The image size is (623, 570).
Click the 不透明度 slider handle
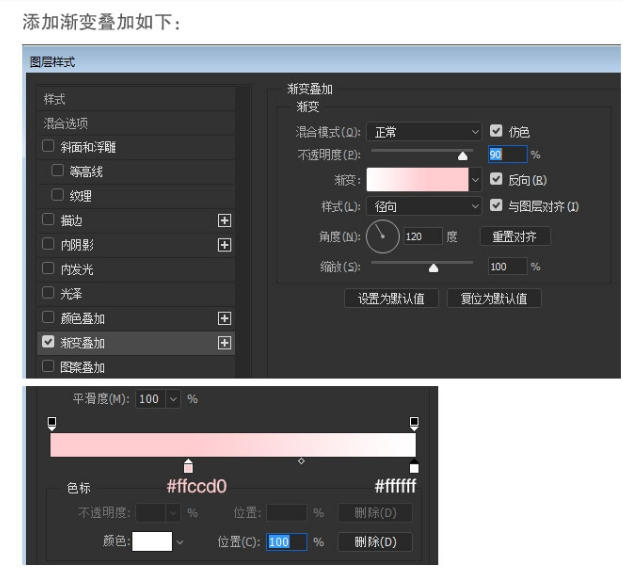[x=462, y=155]
